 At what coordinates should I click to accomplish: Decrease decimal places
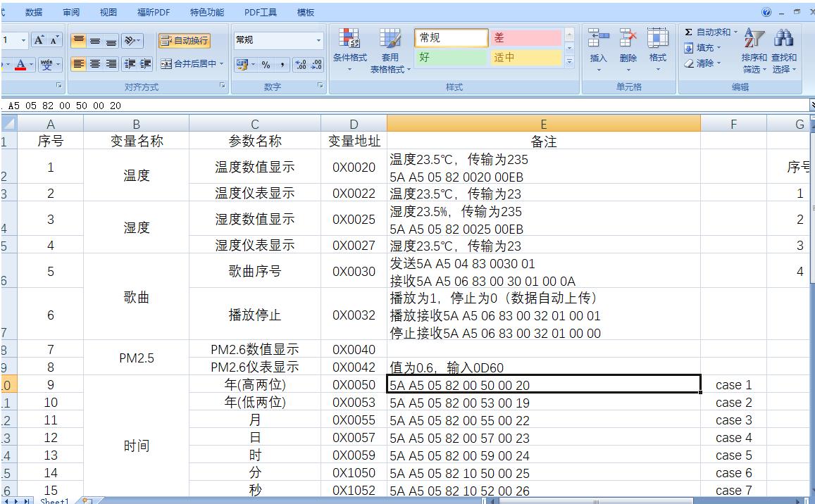coord(316,65)
